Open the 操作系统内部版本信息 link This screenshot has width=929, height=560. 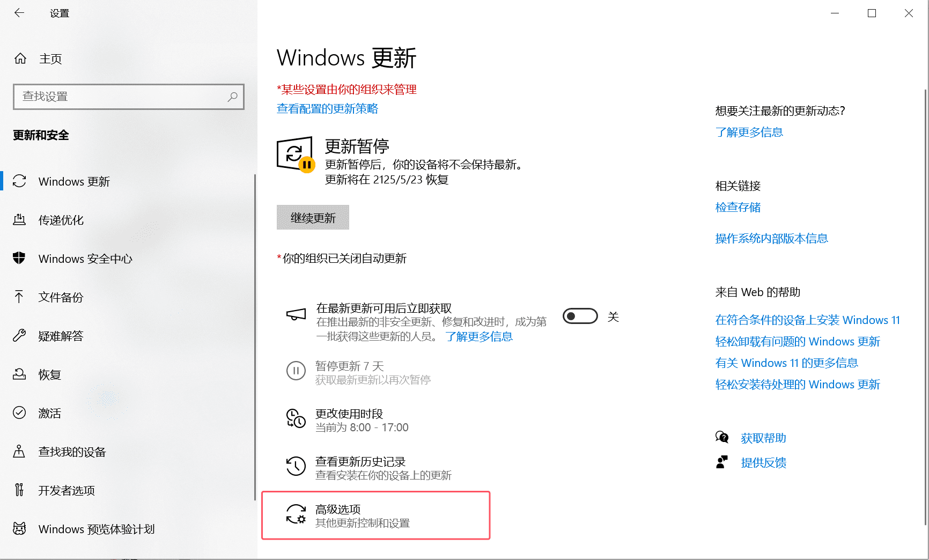(x=771, y=238)
